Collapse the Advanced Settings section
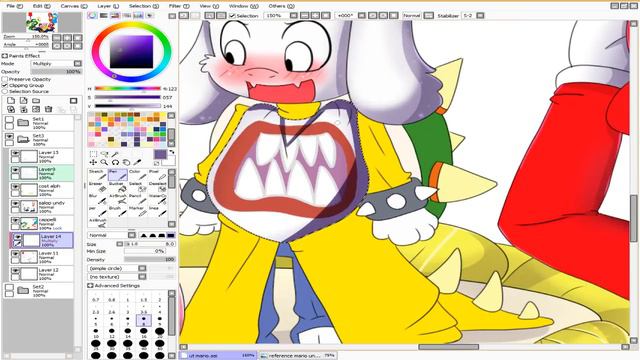The image size is (640, 360). pos(90,286)
